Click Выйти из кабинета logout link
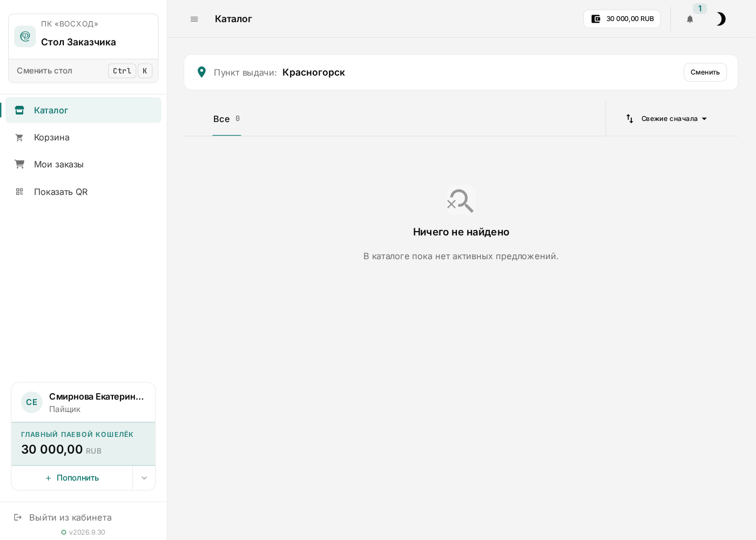This screenshot has width=756, height=540. coord(70,517)
